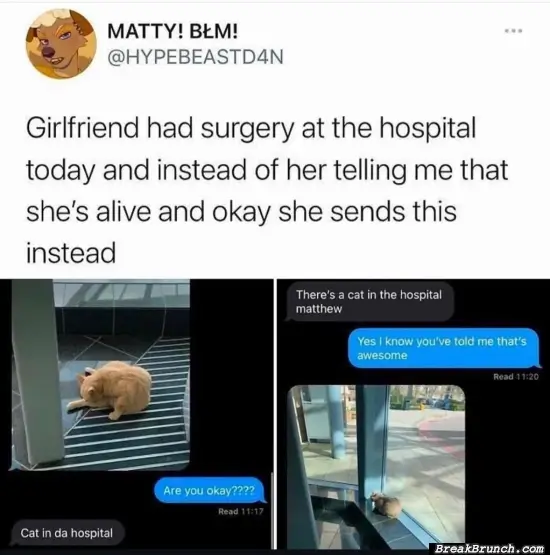
Task: Click the word 'instead' ending the tweet
Action: point(71,253)
